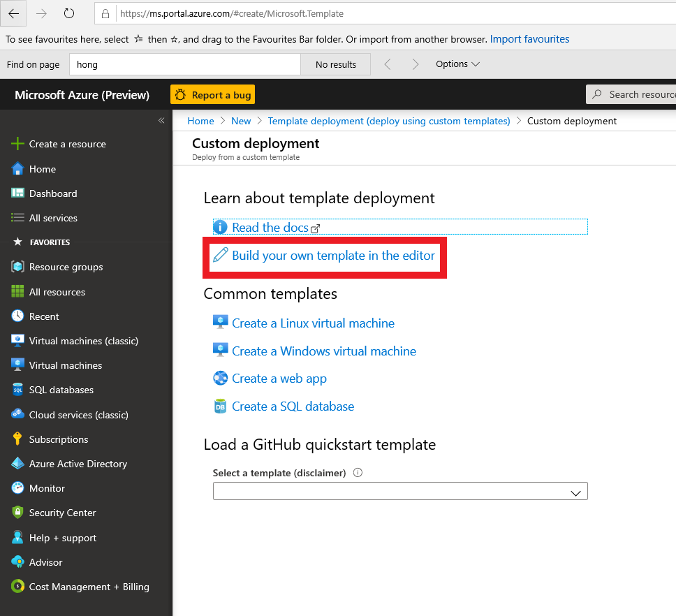Expand the Find on page Options menu
676x616 pixels.
pos(457,64)
